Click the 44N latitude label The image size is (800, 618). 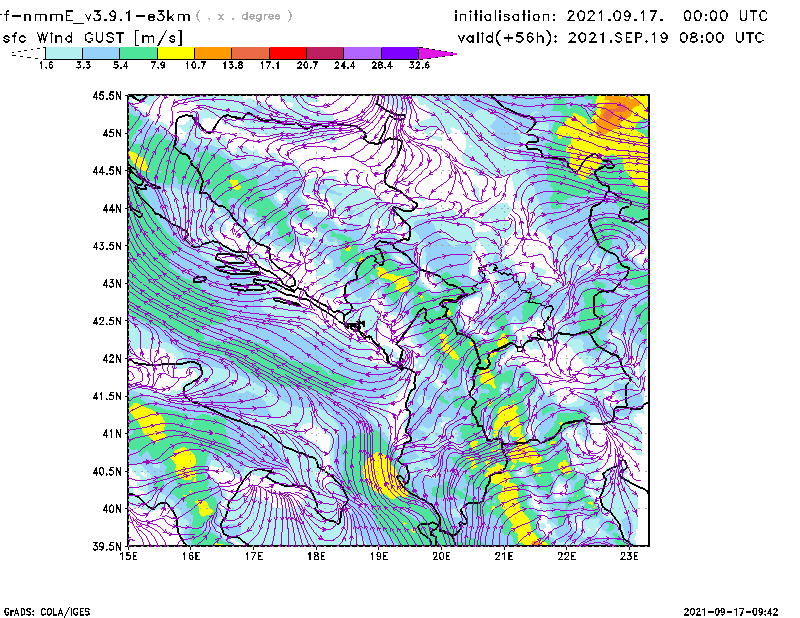click(112, 208)
